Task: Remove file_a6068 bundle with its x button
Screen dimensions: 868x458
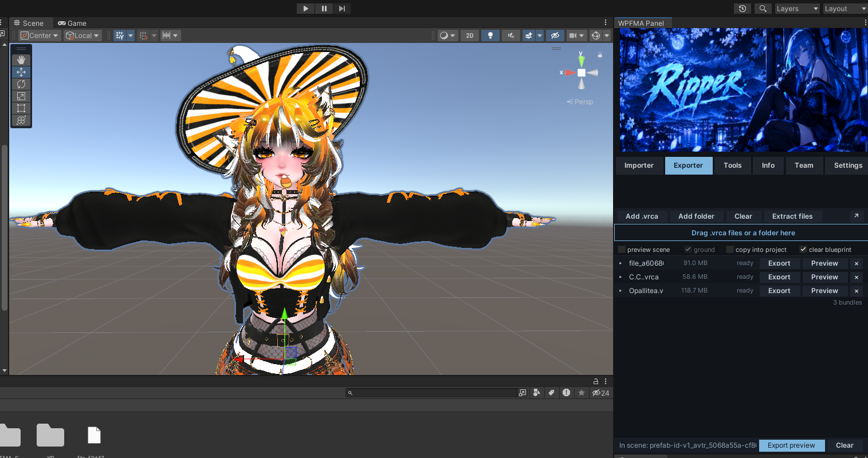Action: [857, 263]
